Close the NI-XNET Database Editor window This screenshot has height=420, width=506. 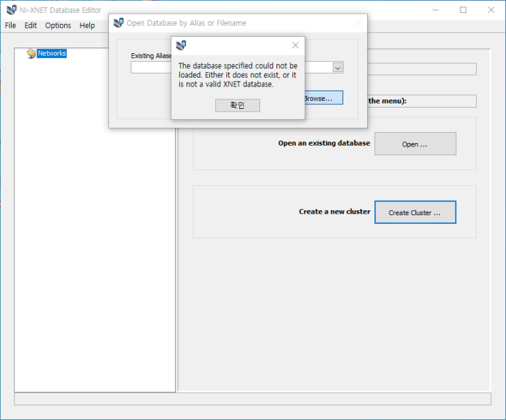tap(491, 10)
